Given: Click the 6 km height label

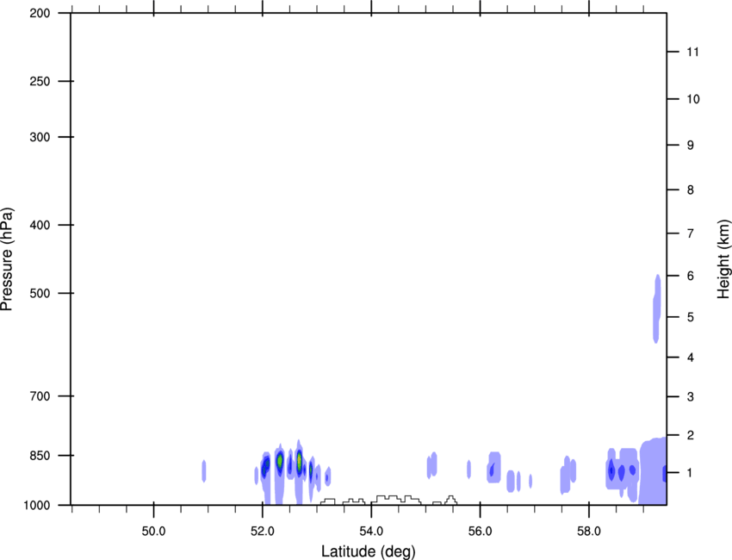Looking at the screenshot, I should coord(691,276).
